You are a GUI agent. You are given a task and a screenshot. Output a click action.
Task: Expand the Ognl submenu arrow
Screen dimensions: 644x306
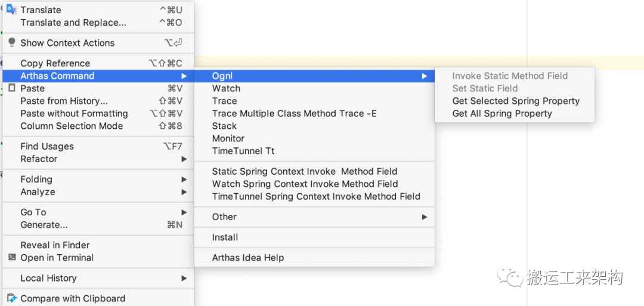click(424, 76)
